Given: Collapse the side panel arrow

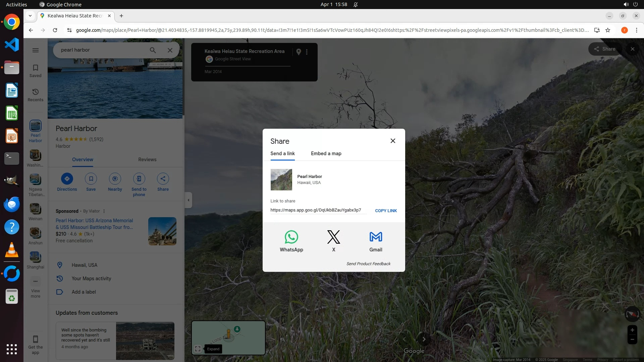Looking at the screenshot, I should 189,200.
